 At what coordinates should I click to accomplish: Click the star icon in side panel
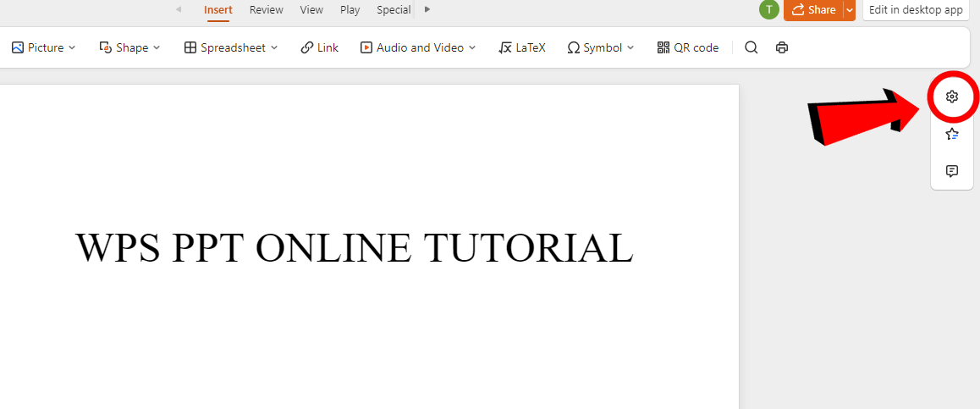[x=952, y=134]
